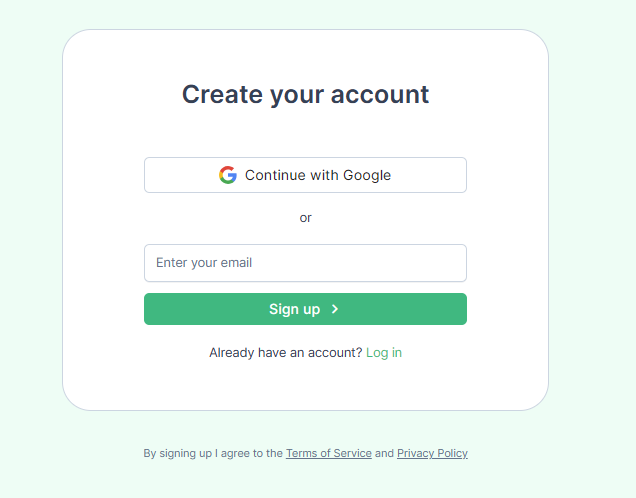
Task: Click the word "Create" in the heading
Action: pyautogui.click(x=221, y=94)
